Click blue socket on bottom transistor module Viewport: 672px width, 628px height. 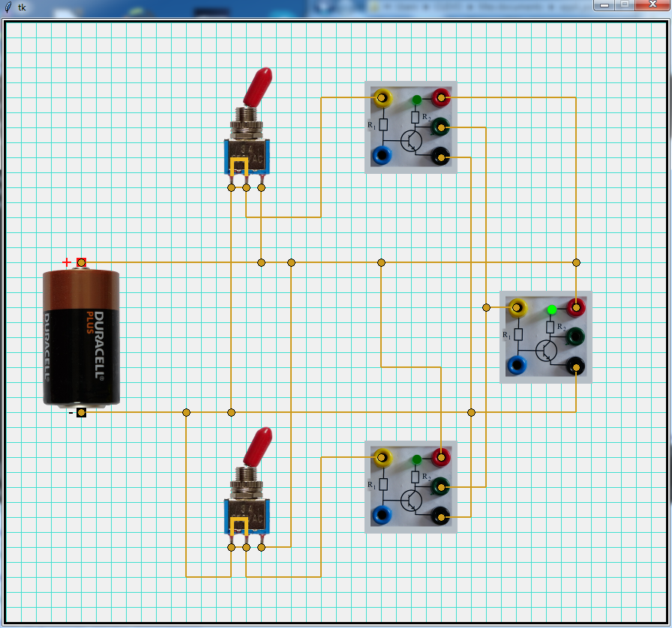coord(382,516)
